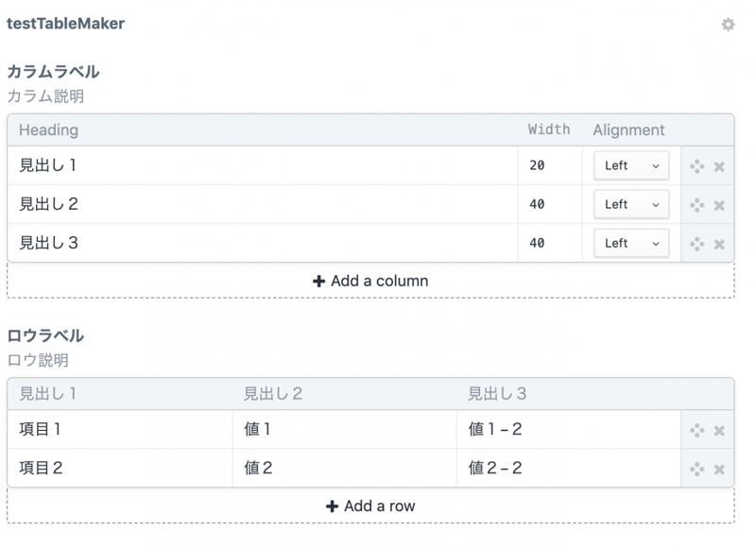Open the Alignment dropdown for 見出し２
Viewport: 756px width, 549px height.
pos(631,205)
